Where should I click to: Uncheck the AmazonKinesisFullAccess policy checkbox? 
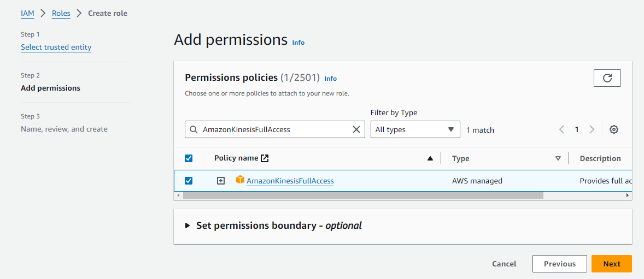pyautogui.click(x=189, y=181)
